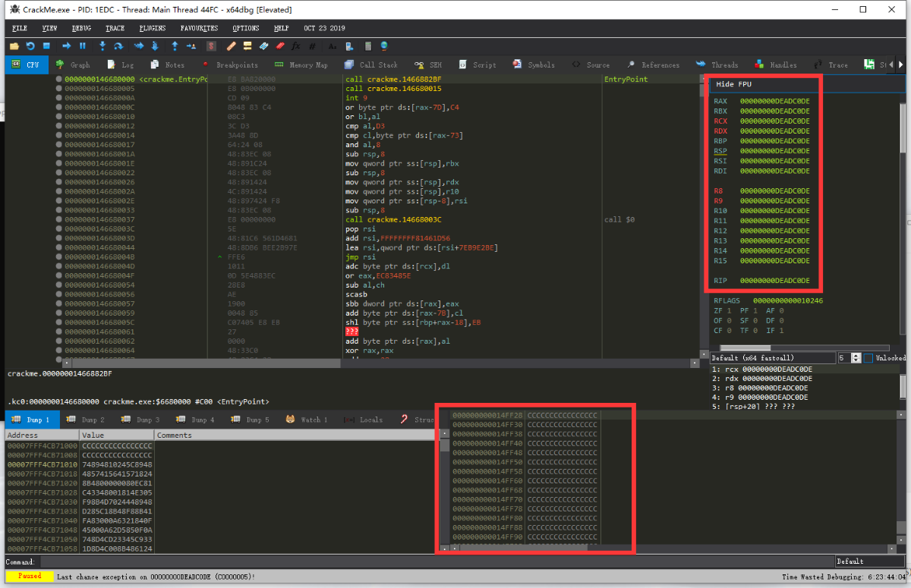Open the Memory Map tab
Image resolution: width=911 pixels, height=588 pixels.
coord(301,64)
